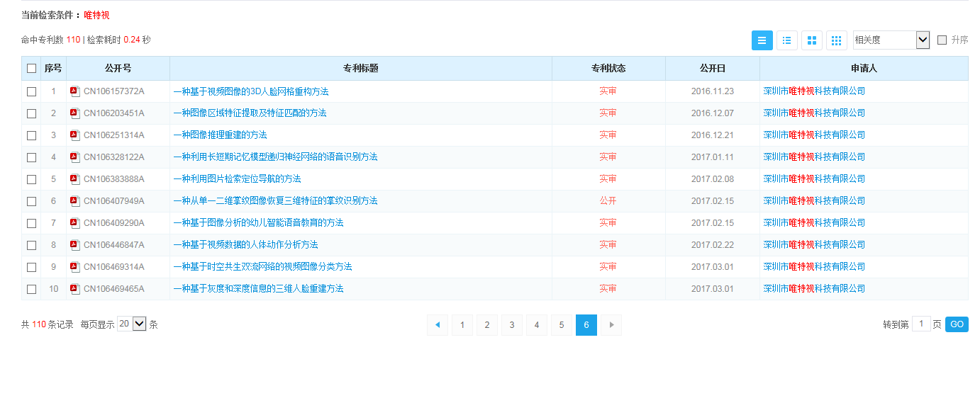Click the 公开日 column header
Image resolution: width=980 pixels, height=403 pixels.
pos(713,69)
